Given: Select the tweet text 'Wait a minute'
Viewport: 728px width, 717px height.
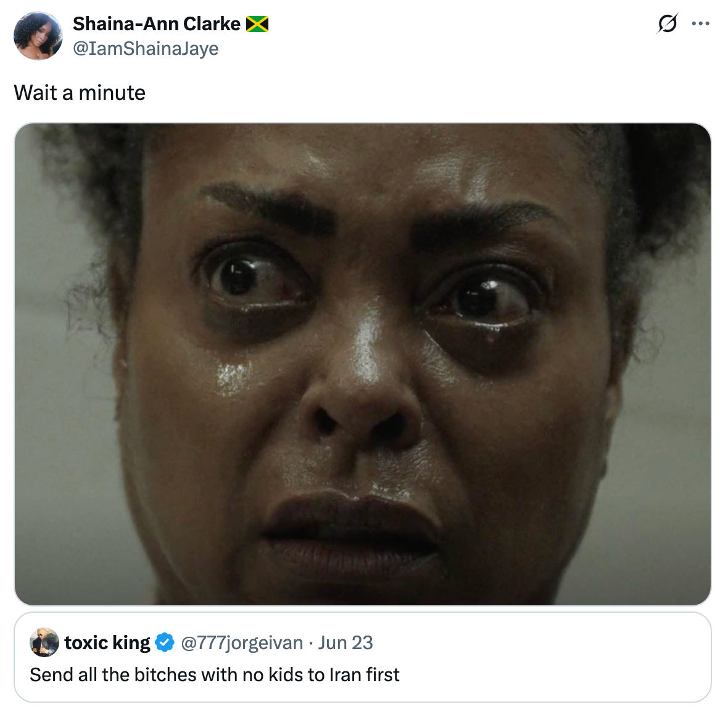Looking at the screenshot, I should 80,93.
